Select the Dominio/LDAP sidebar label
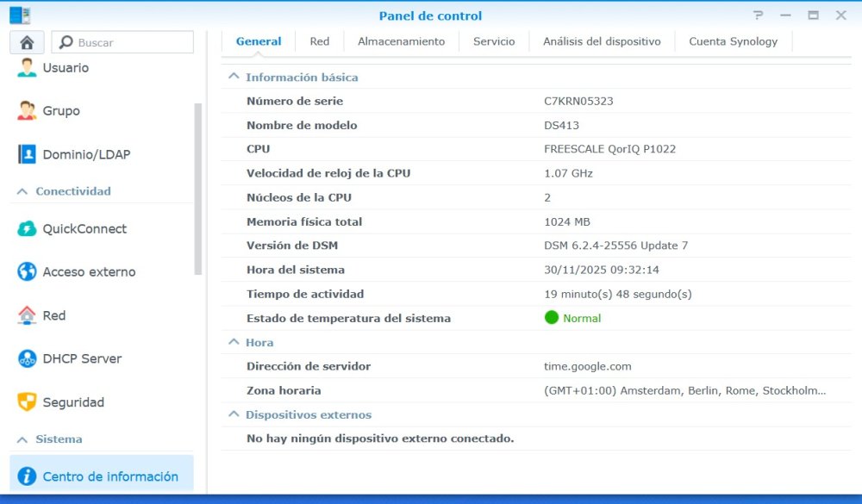Screen dimensions: 862x504 pyautogui.click(x=86, y=154)
